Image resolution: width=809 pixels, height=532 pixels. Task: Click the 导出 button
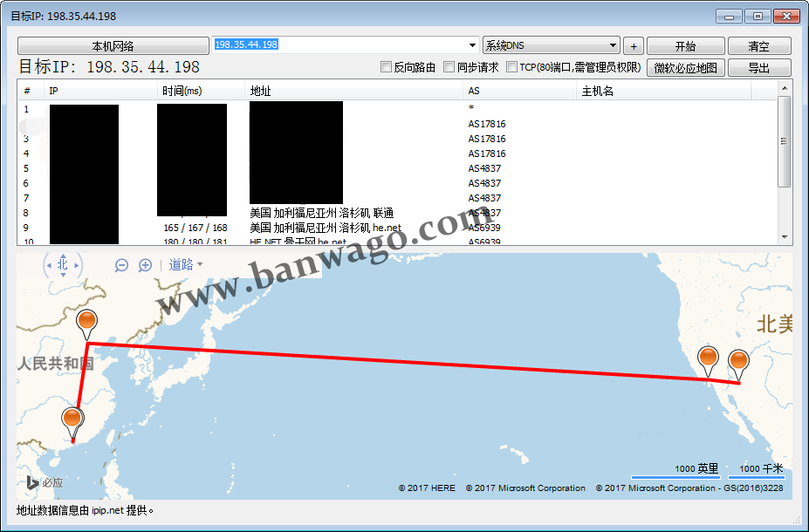coord(758,68)
